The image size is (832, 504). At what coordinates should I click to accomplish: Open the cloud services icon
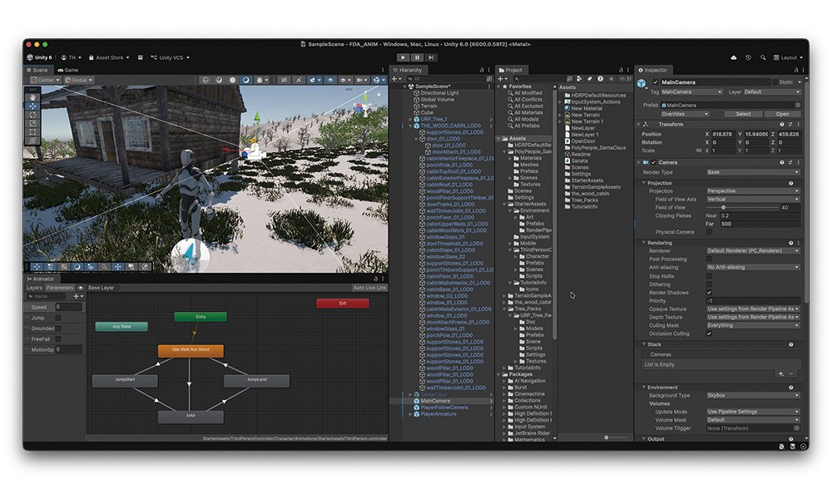point(734,57)
